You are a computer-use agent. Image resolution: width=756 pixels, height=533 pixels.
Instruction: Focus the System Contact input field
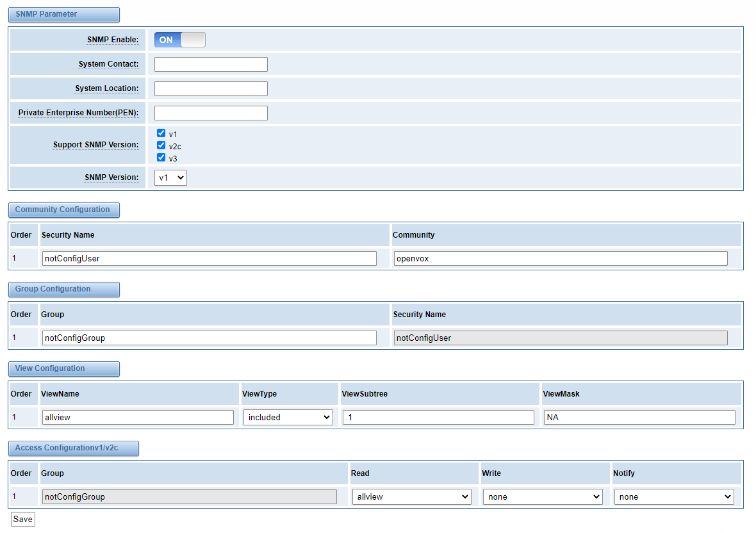tap(211, 64)
